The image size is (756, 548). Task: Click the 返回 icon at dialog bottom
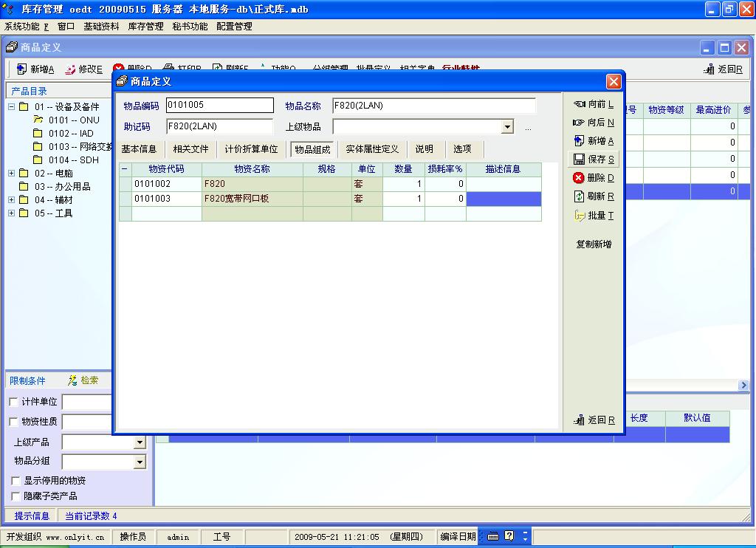click(x=579, y=420)
